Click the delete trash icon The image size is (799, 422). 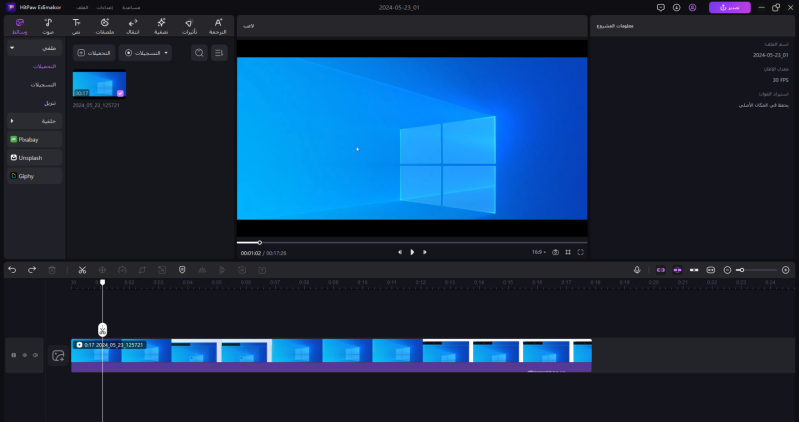click(52, 270)
